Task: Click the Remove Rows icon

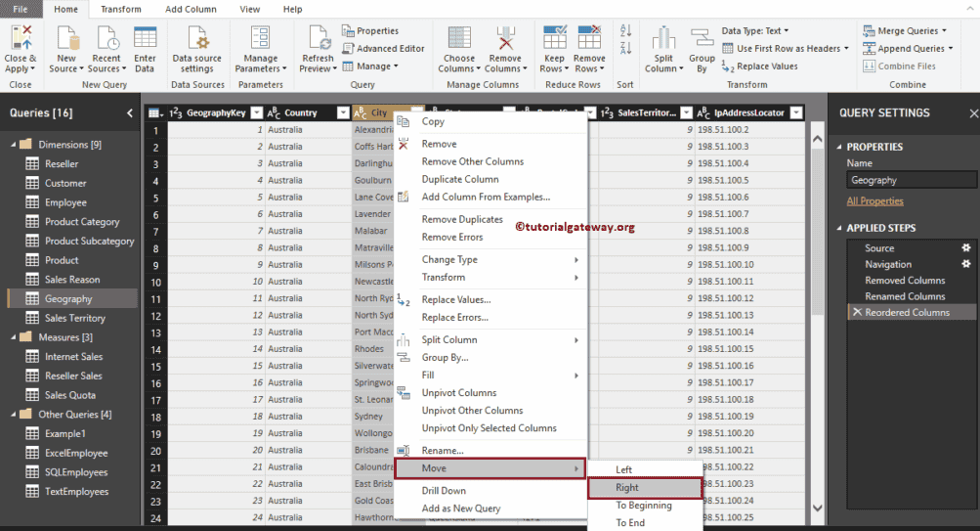Action: click(589, 38)
